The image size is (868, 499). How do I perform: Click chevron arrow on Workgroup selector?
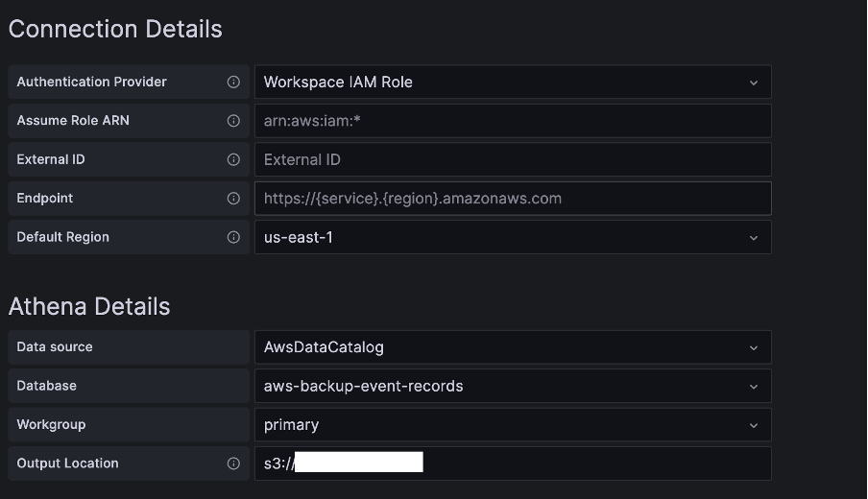point(754,425)
